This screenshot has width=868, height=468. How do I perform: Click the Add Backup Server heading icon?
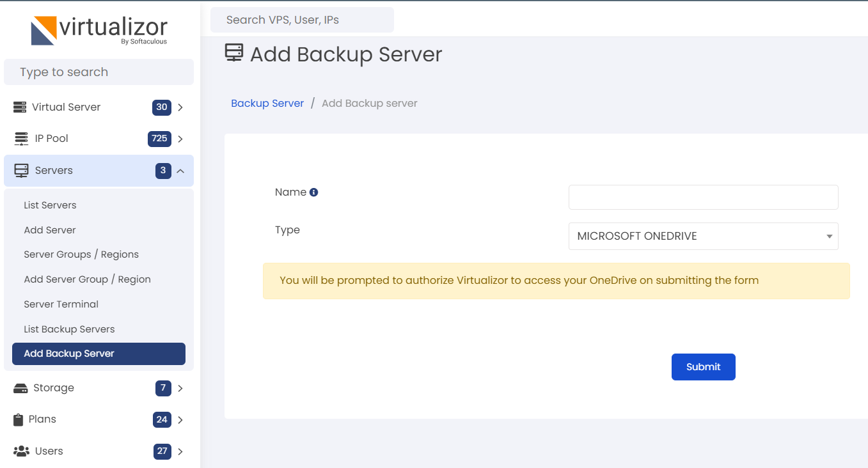click(234, 52)
